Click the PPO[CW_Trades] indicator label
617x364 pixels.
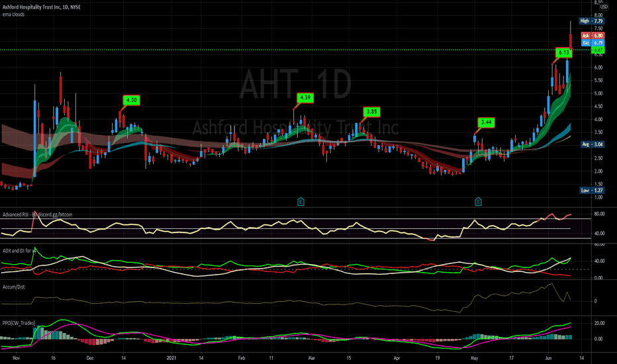[19, 323]
